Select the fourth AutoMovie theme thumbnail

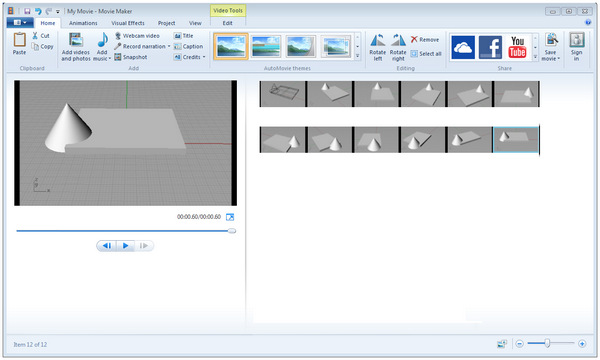(x=336, y=46)
